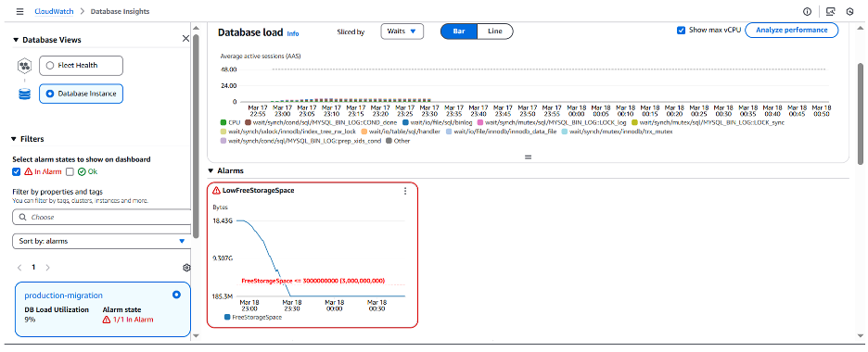Go to the next page of instances
The width and height of the screenshot is (868, 352).
(47, 268)
